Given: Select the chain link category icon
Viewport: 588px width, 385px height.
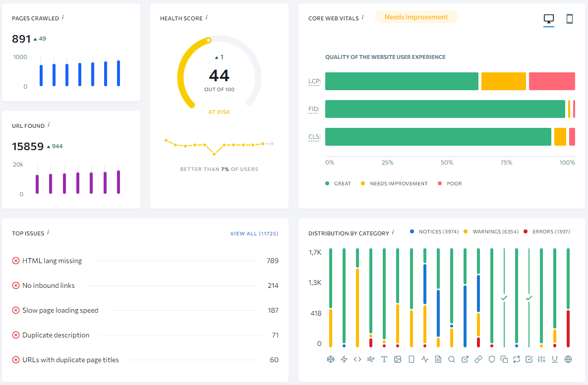Looking at the screenshot, I should (478, 359).
